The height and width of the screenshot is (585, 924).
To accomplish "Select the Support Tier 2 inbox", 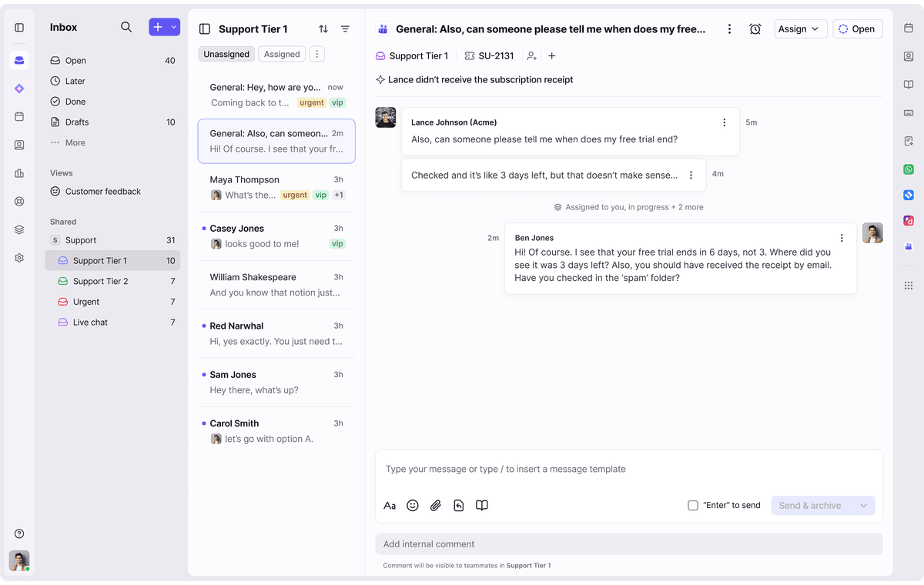I will tap(112, 281).
